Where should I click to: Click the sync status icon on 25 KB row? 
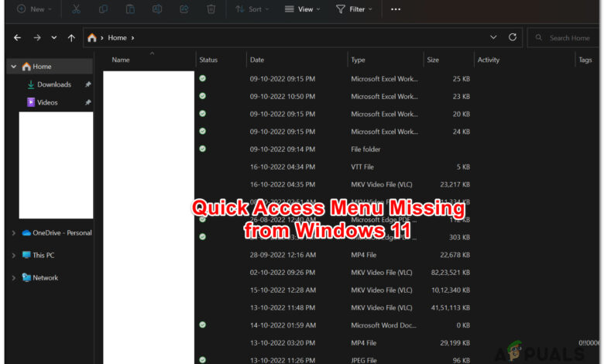pos(203,78)
